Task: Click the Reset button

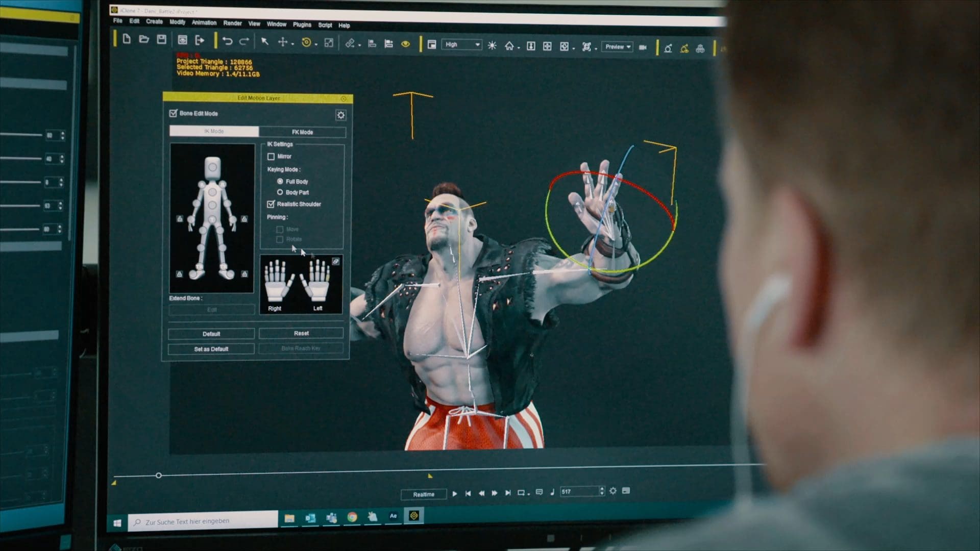Action: 301,334
